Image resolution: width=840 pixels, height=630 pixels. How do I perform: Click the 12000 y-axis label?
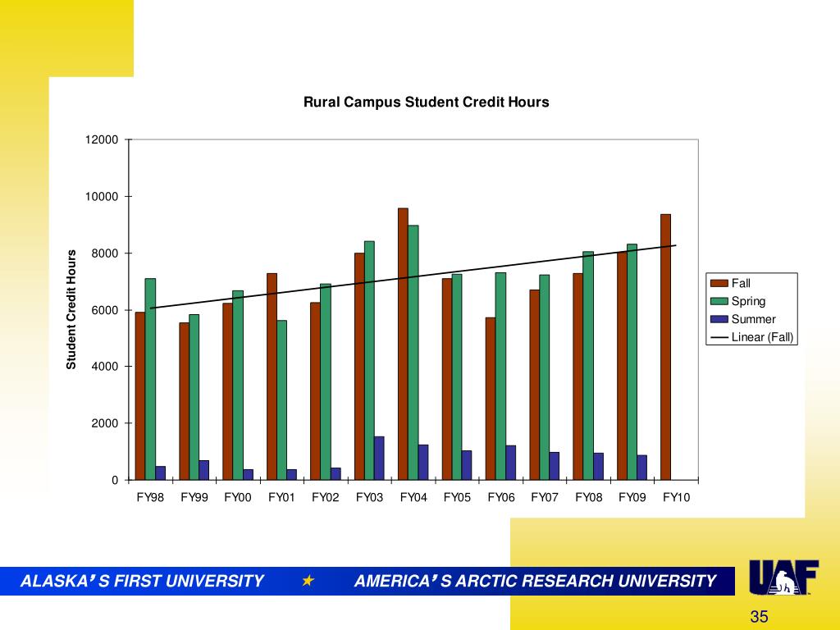pyautogui.click(x=101, y=139)
